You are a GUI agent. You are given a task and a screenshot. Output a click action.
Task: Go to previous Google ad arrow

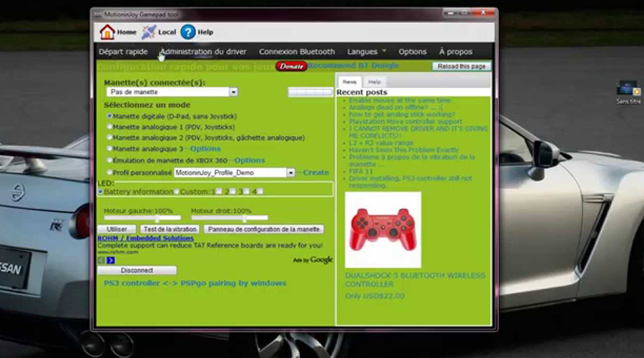pyautogui.click(x=102, y=260)
